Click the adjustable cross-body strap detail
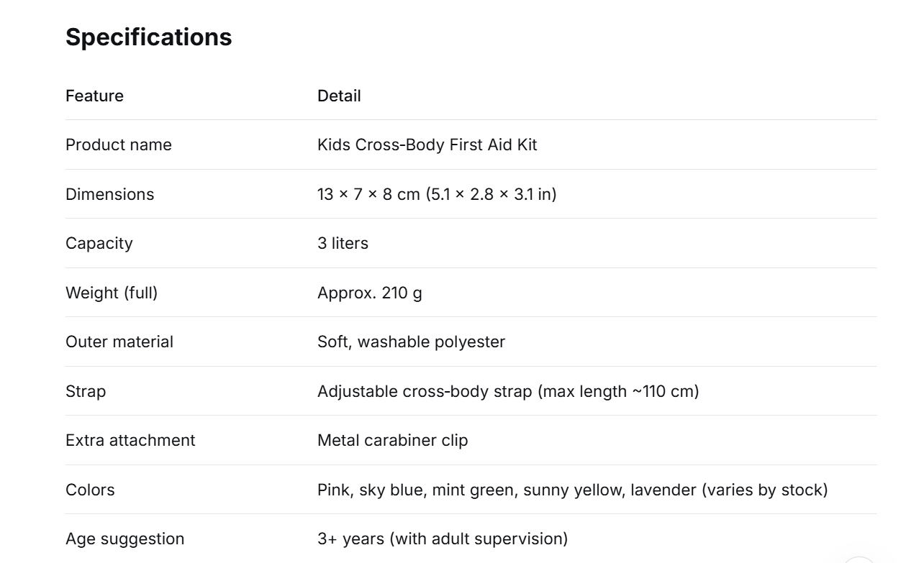 pos(508,391)
